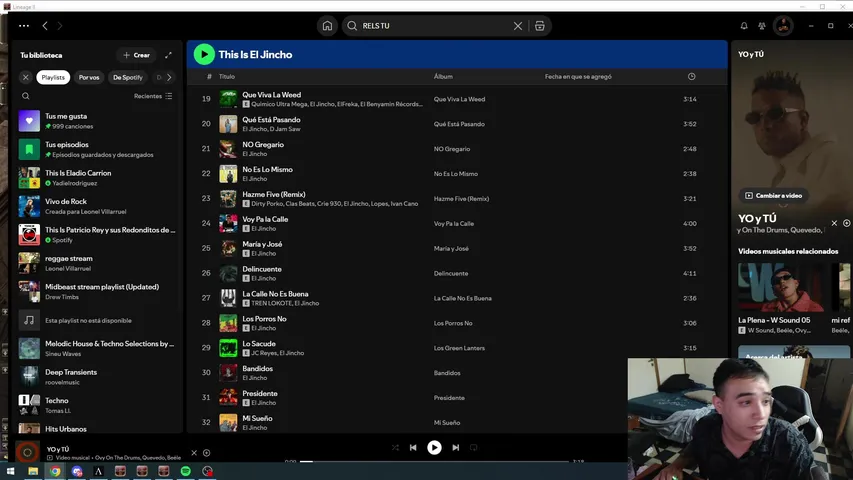Skip to next track
Viewport: 853px width, 480px height.
tap(455, 447)
